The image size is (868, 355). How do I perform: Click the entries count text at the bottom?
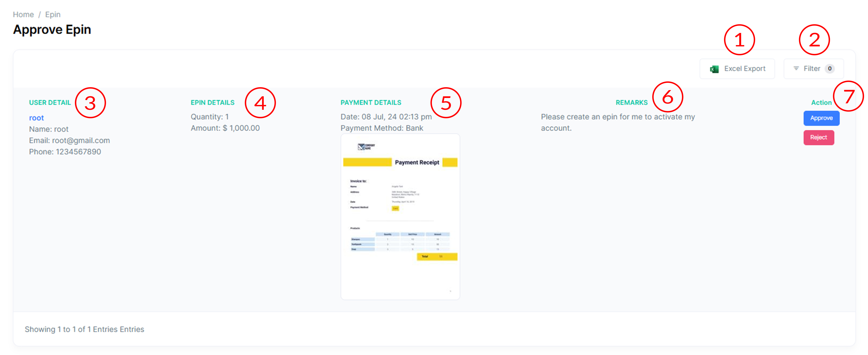pyautogui.click(x=85, y=329)
